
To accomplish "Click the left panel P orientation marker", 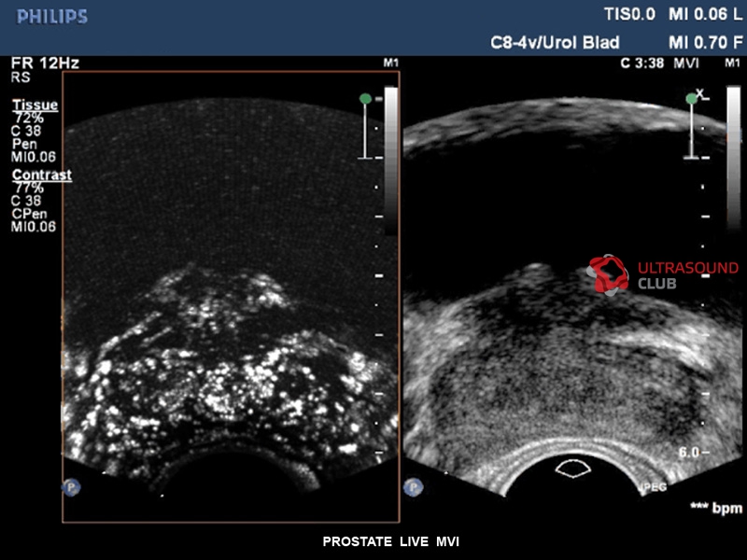I will pos(71,487).
